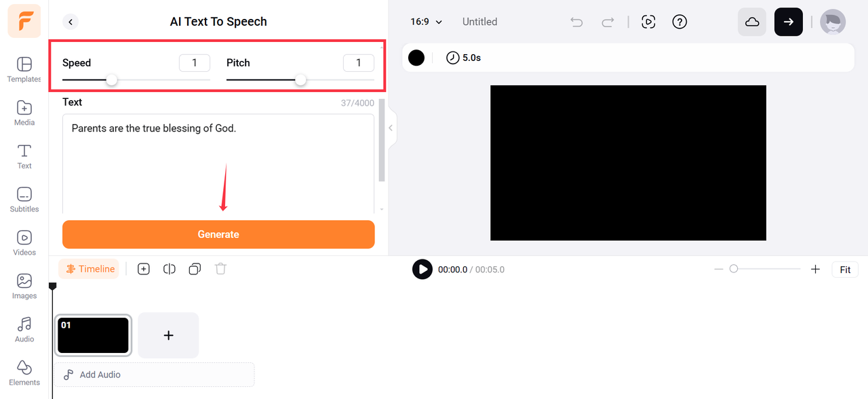Open the Audio sidebar panel
Viewport: 868px width, 399px height.
(24, 330)
